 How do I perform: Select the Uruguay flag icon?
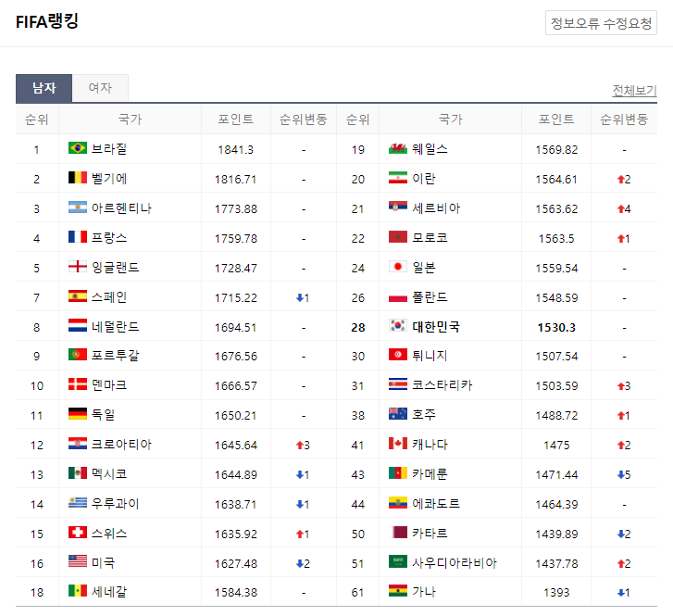pos(78,503)
